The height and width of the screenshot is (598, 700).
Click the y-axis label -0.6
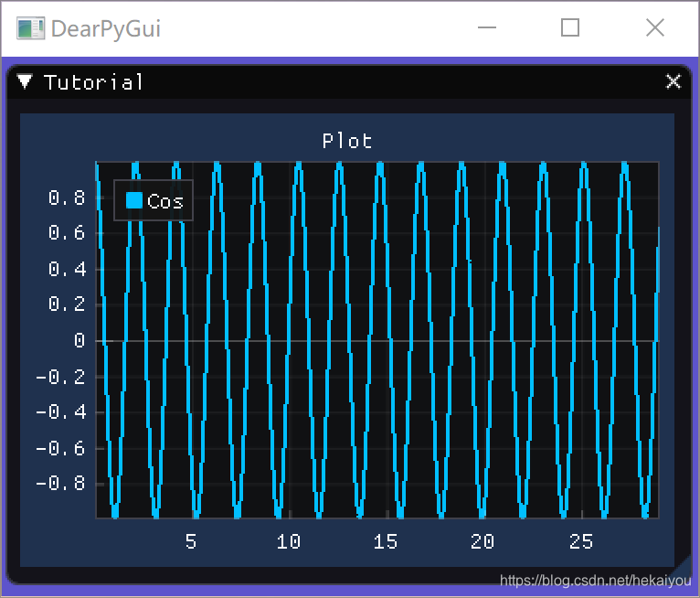[60, 448]
